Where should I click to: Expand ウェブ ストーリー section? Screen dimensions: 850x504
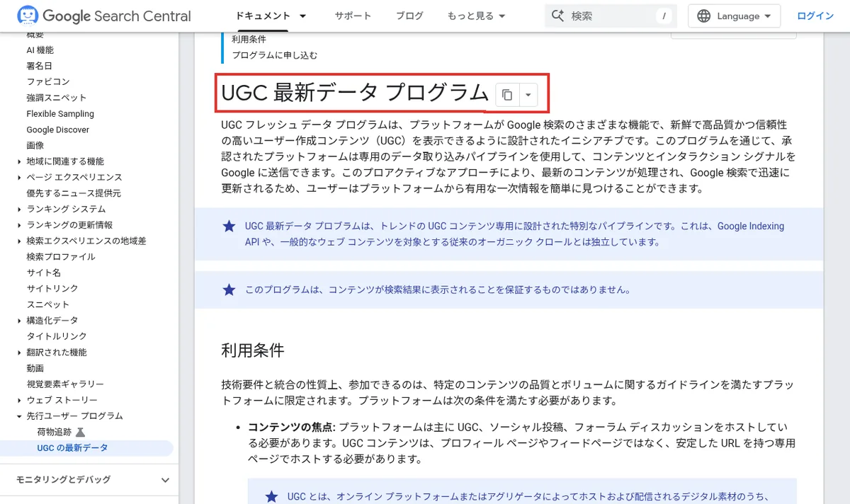pyautogui.click(x=19, y=400)
